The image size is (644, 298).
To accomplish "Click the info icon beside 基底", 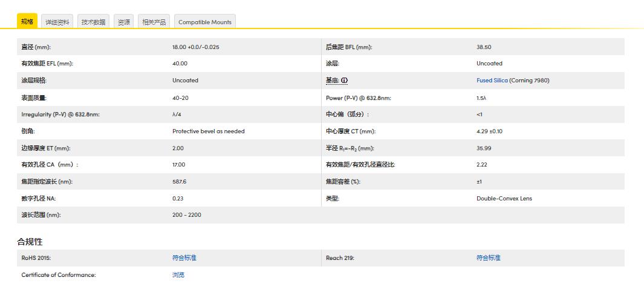I will tap(345, 81).
